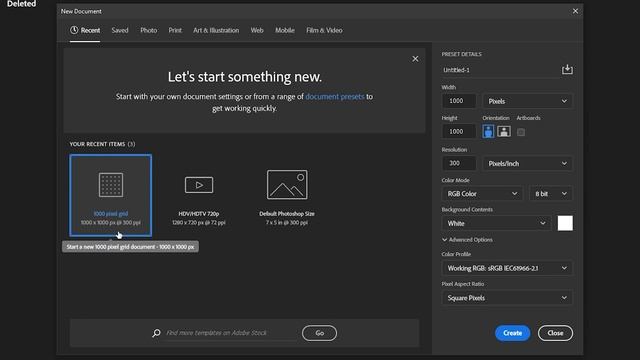The image size is (640, 360).
Task: Switch to the Film & Video tab
Action: (x=324, y=30)
